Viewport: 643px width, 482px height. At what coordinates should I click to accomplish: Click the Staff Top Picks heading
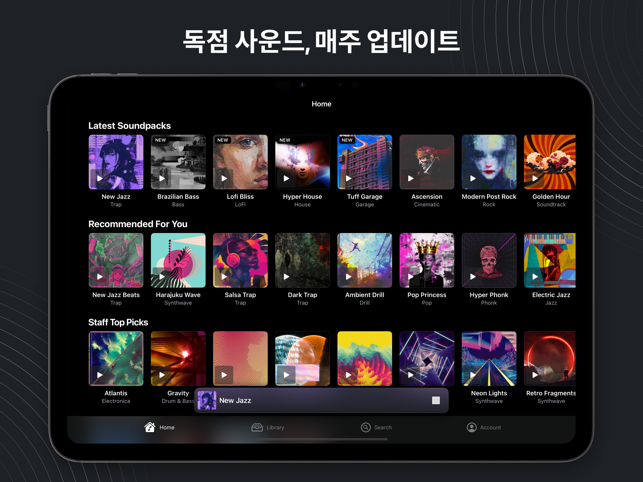coord(118,322)
